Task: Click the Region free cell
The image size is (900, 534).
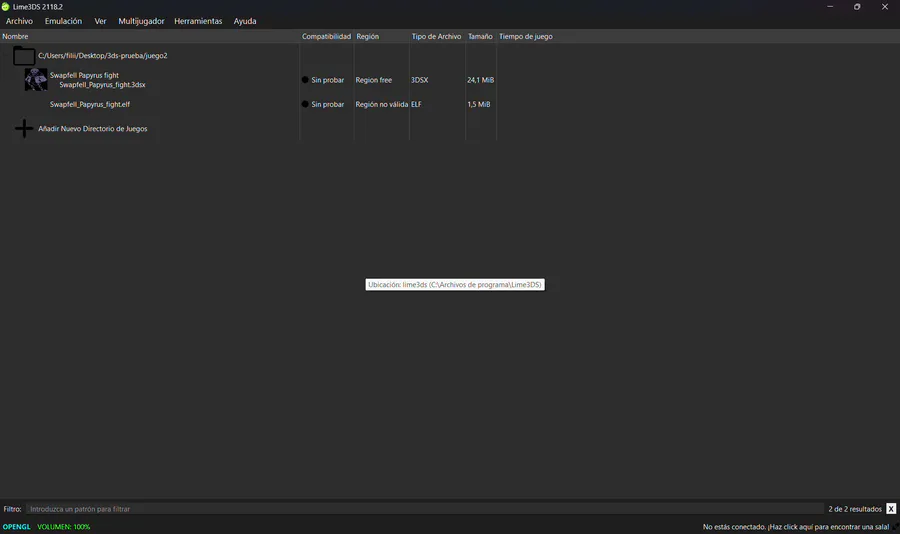Action: pyautogui.click(x=374, y=80)
